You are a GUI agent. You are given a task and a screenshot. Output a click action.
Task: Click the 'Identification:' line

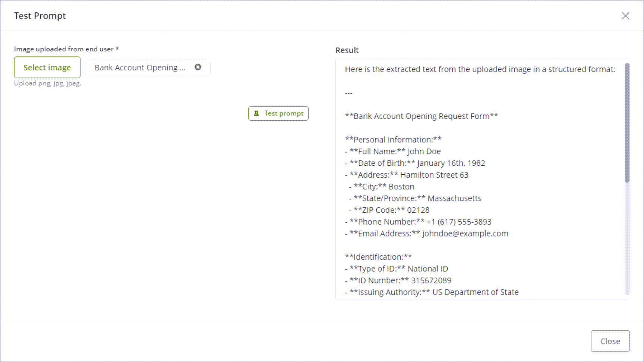[378, 257]
